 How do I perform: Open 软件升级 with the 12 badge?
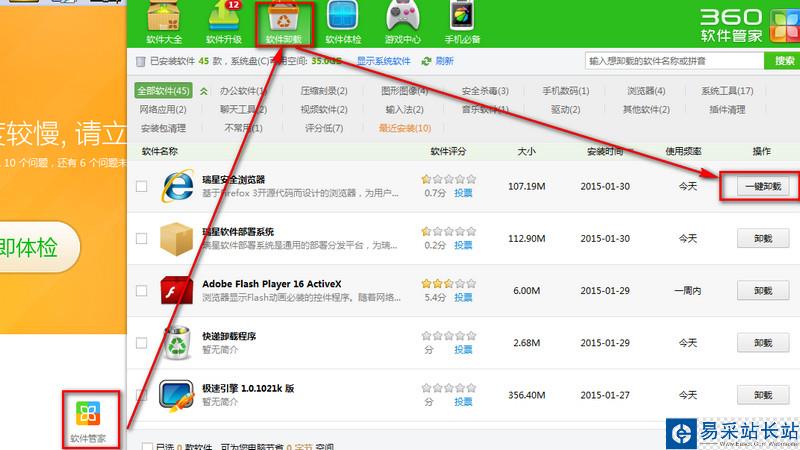click(x=223, y=22)
